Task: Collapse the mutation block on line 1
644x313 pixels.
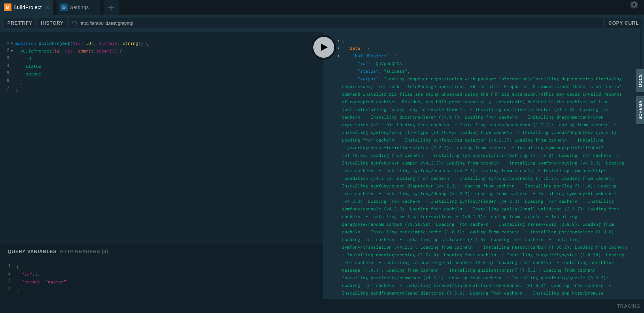Action: pyautogui.click(x=12, y=43)
